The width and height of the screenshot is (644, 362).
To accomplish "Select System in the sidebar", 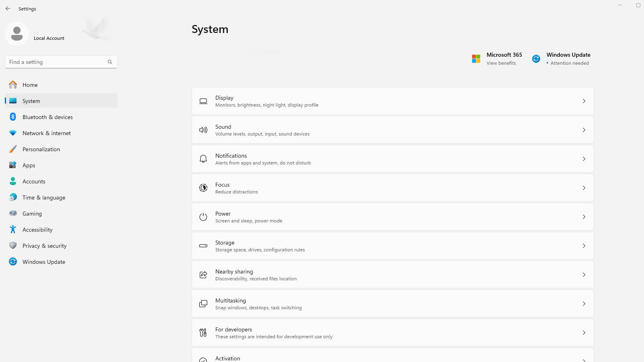I will click(x=61, y=101).
